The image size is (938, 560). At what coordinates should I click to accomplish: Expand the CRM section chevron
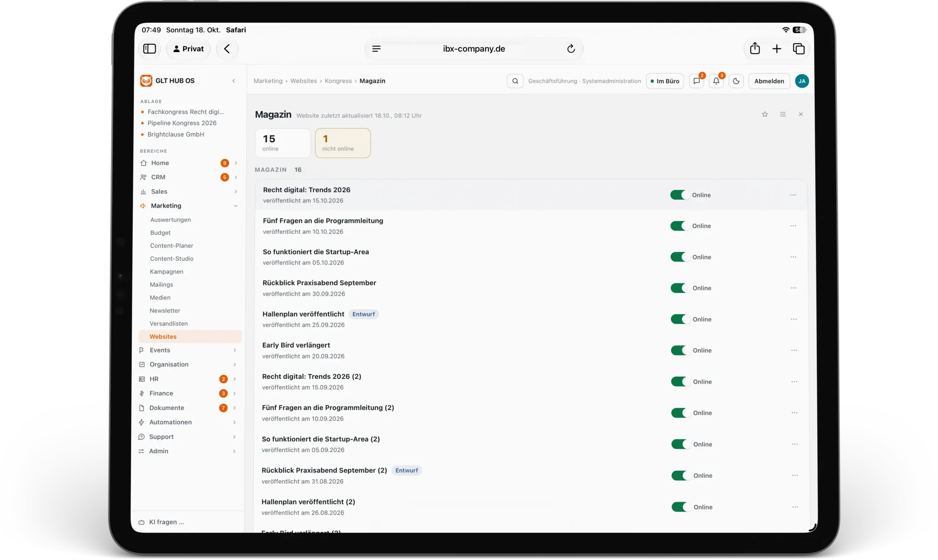tap(236, 177)
